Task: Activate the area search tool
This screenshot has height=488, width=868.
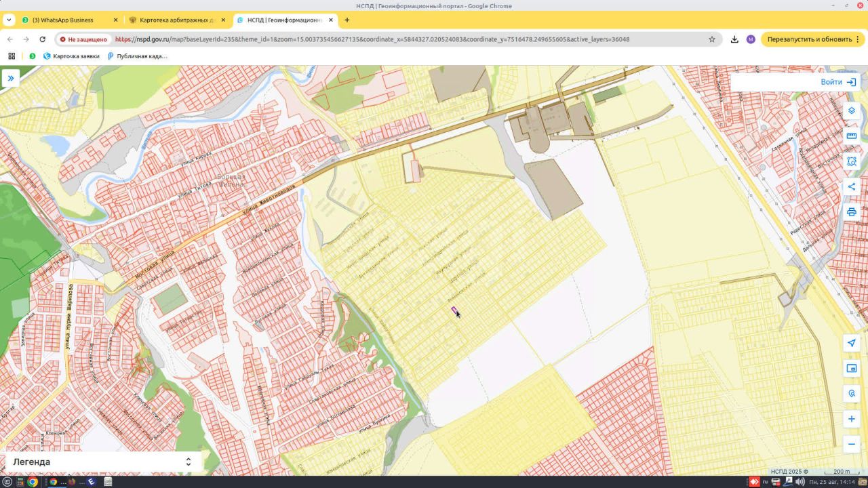Action: coord(852,161)
